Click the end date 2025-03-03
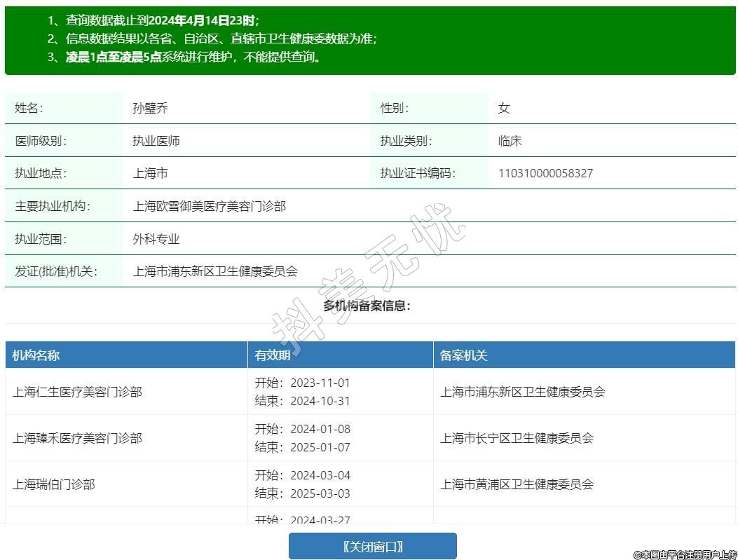 click(320, 493)
